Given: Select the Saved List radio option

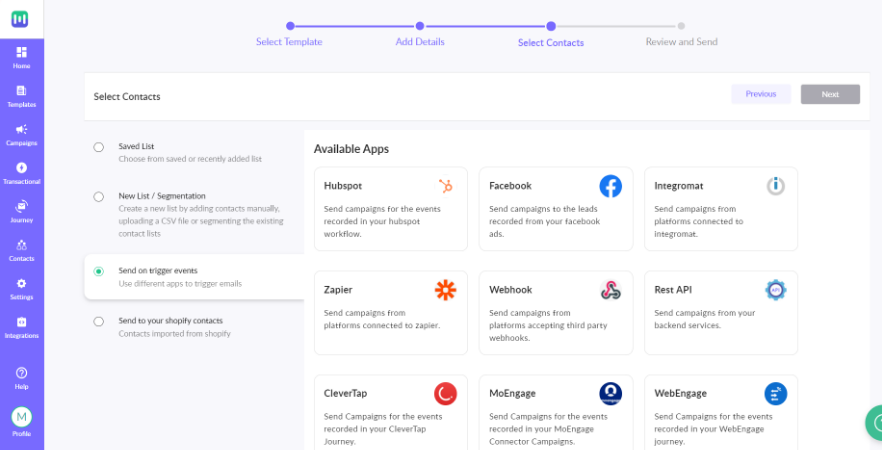Looking at the screenshot, I should [x=98, y=147].
